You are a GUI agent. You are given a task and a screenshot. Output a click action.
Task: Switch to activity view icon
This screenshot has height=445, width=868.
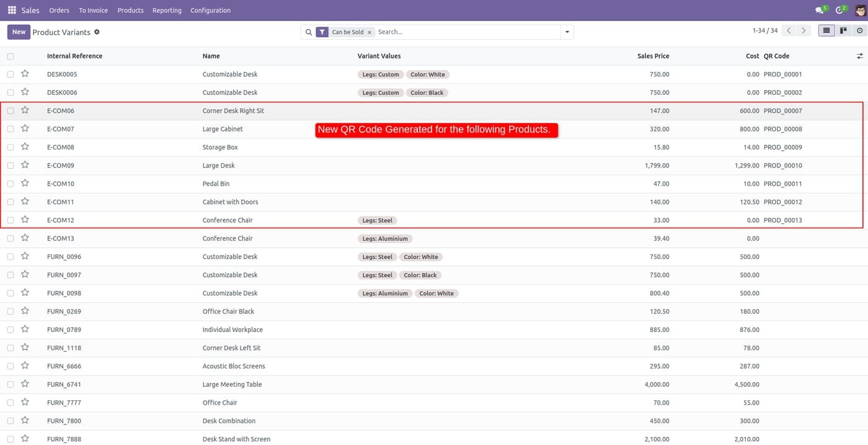pyautogui.click(x=859, y=30)
